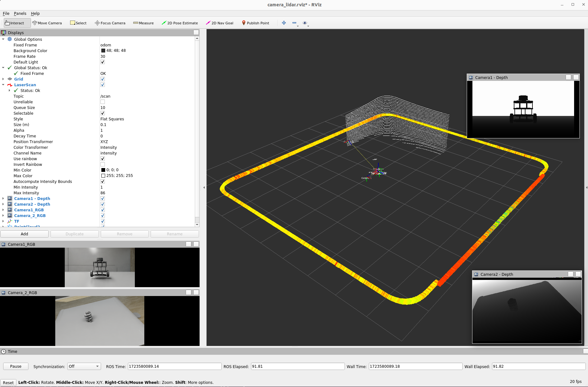Activate the 2D Pose Estimate tool

click(x=180, y=23)
